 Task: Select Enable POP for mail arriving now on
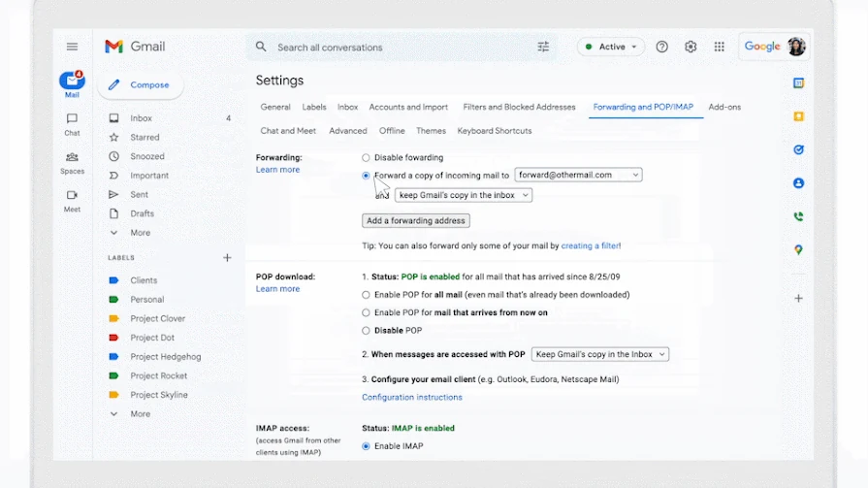(366, 312)
